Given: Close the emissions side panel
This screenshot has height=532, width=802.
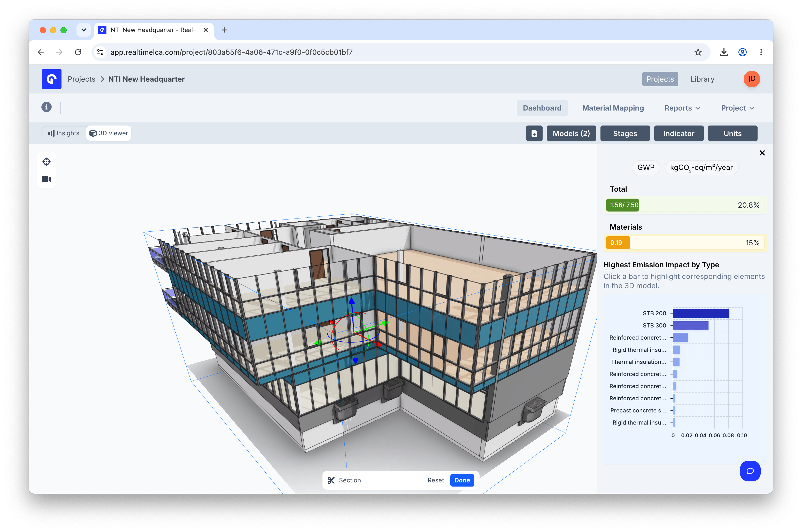Looking at the screenshot, I should pos(762,153).
